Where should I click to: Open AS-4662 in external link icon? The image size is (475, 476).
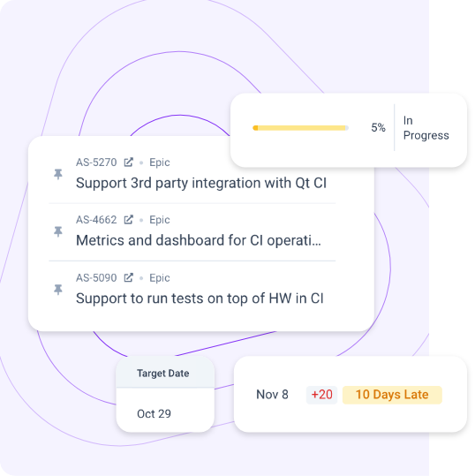click(x=128, y=220)
